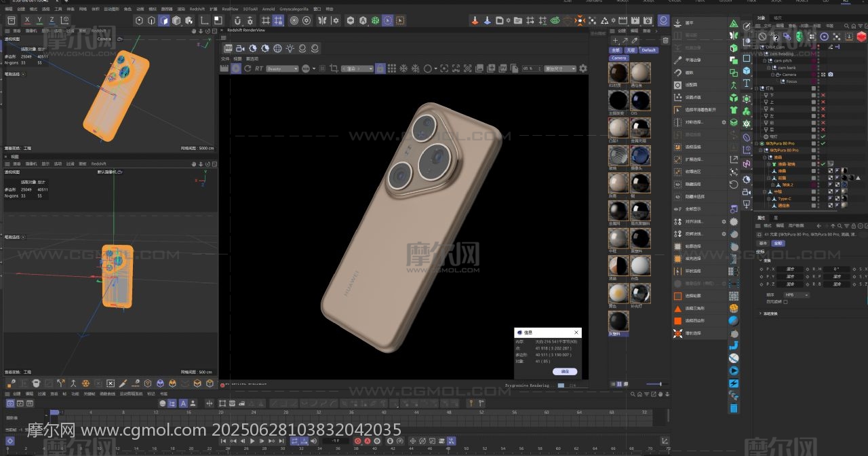Open the RealFlow menu
This screenshot has width=868, height=456.
[x=231, y=9]
